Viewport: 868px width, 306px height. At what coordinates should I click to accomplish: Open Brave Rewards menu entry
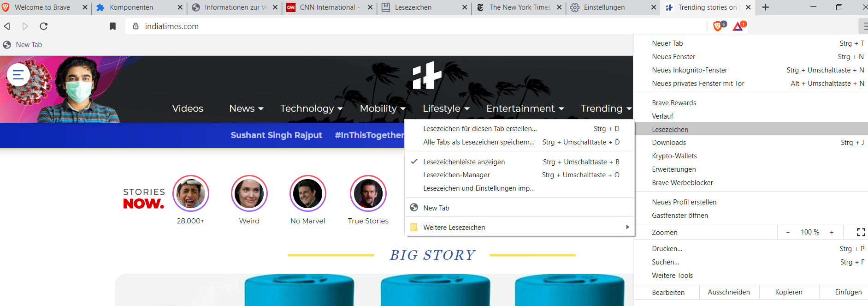751,103
